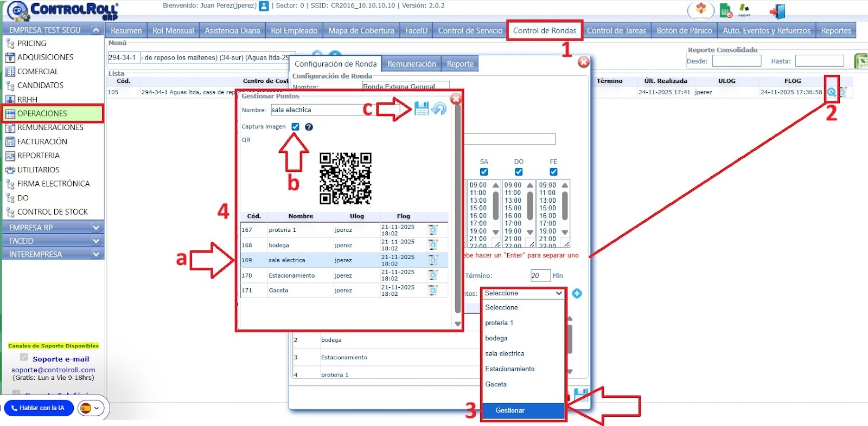The image size is (868, 426).
Task: Choose Gestionar in the points list
Action: tap(510, 410)
